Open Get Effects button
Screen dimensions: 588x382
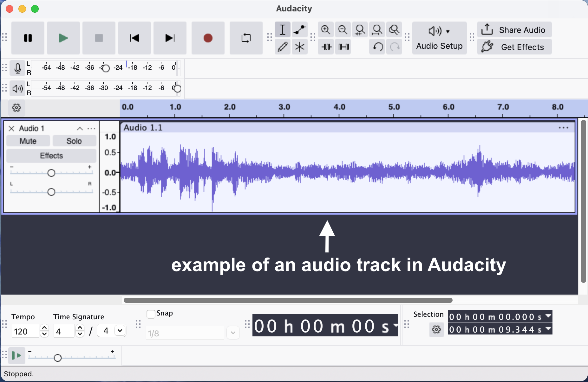[514, 47]
